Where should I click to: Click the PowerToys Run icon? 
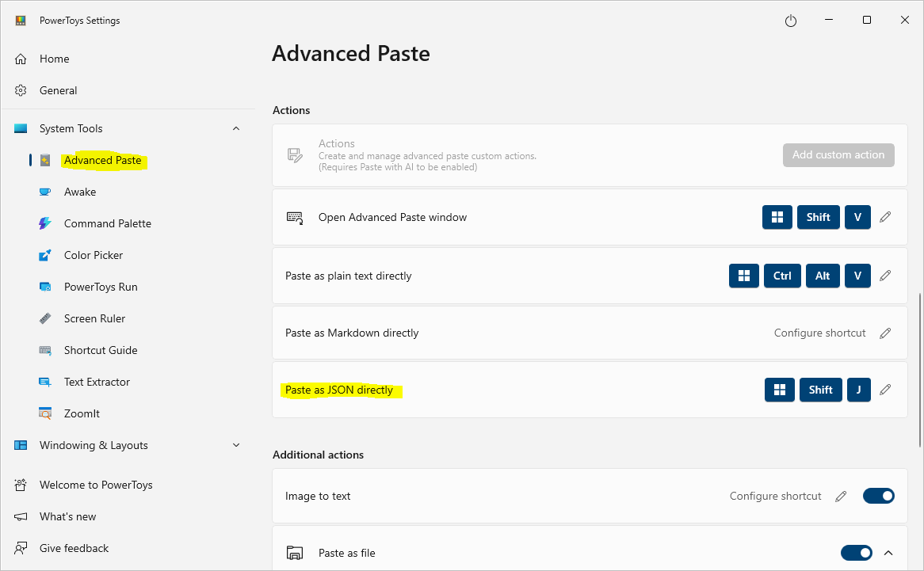pyautogui.click(x=45, y=287)
